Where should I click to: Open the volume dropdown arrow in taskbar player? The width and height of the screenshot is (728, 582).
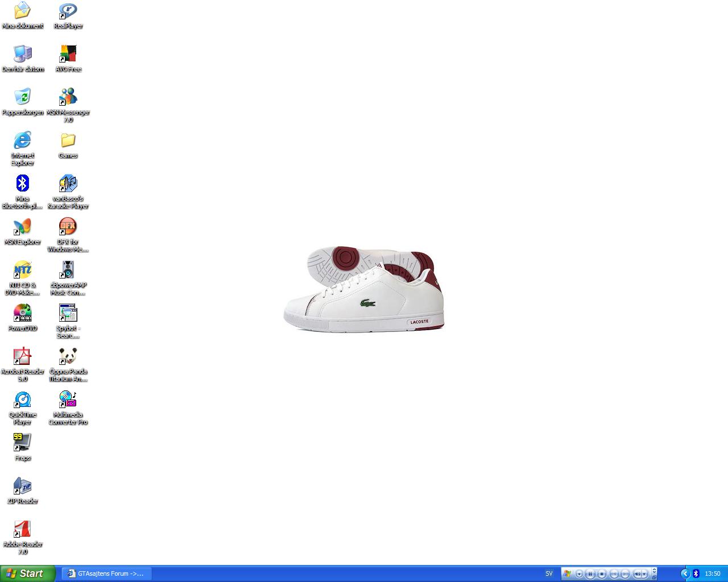point(644,573)
